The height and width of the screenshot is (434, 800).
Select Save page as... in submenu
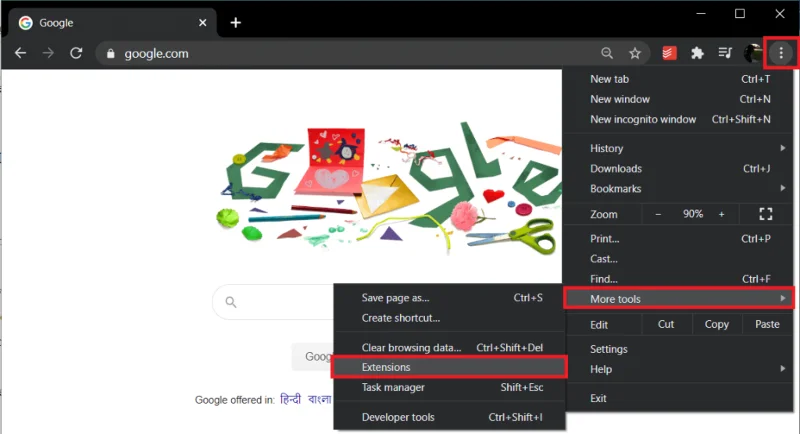click(449, 298)
